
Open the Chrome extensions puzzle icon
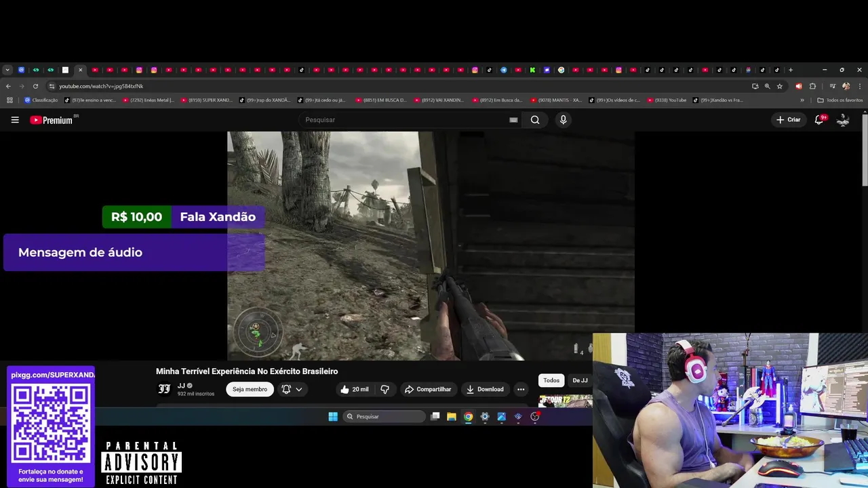pos(812,86)
